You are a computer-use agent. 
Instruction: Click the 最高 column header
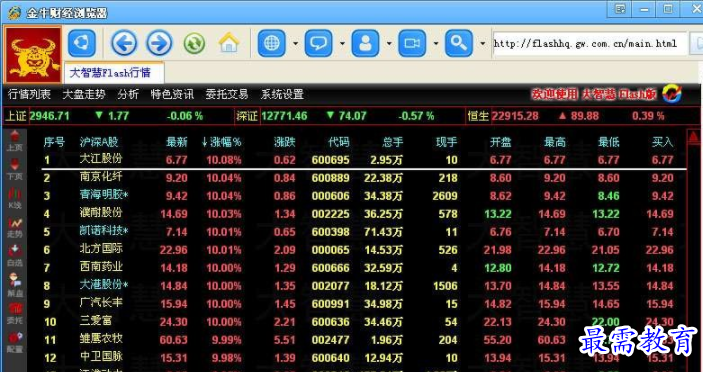click(555, 143)
